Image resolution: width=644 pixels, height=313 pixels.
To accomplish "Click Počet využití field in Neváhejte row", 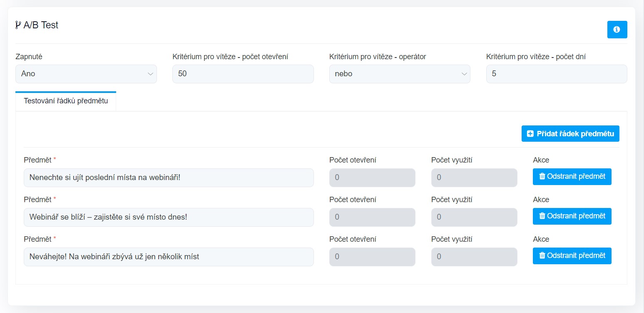I will [474, 257].
